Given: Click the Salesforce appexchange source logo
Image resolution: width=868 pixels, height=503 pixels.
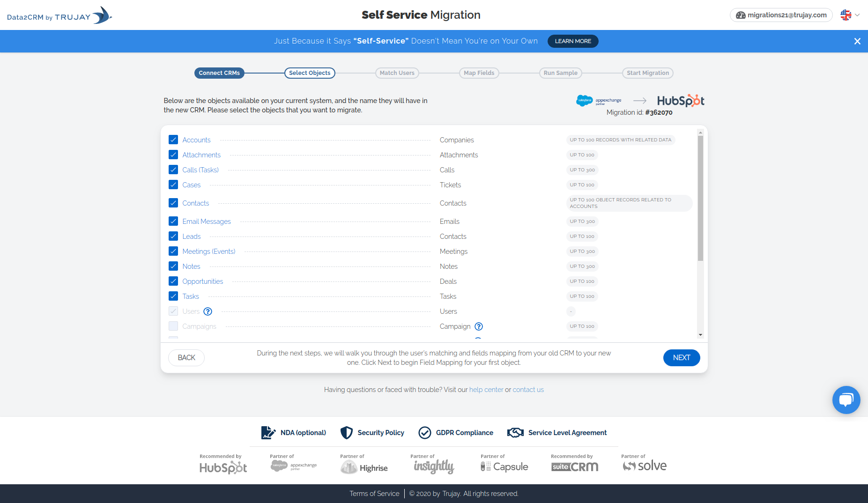Looking at the screenshot, I should [x=599, y=100].
